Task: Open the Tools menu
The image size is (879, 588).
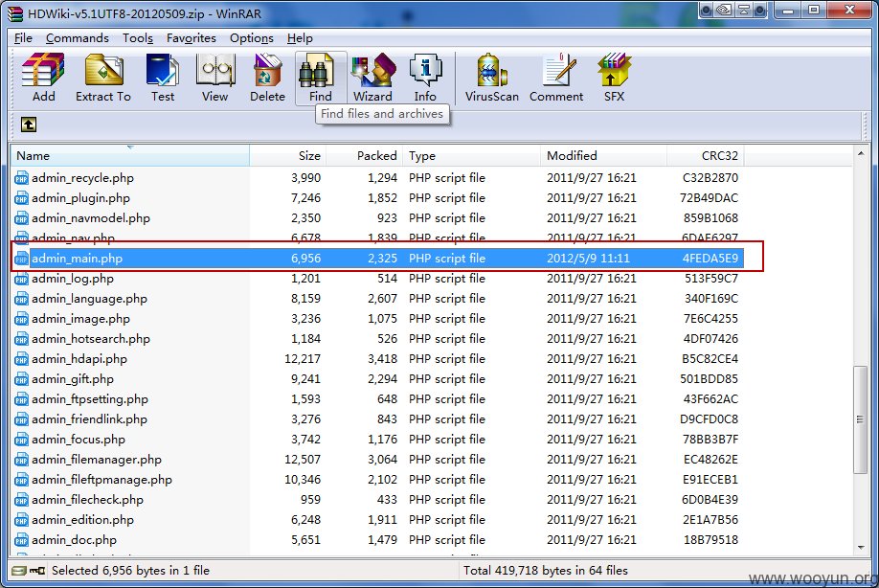Action: pyautogui.click(x=138, y=38)
